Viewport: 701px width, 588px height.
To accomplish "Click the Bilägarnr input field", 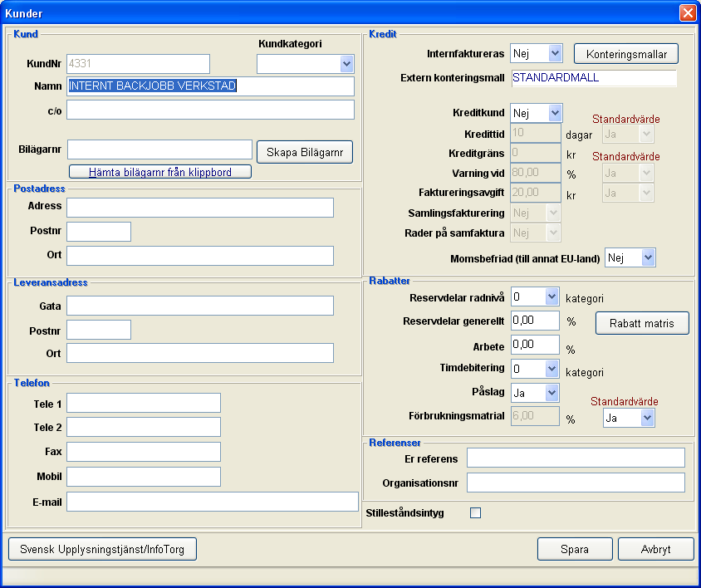I will coord(160,149).
